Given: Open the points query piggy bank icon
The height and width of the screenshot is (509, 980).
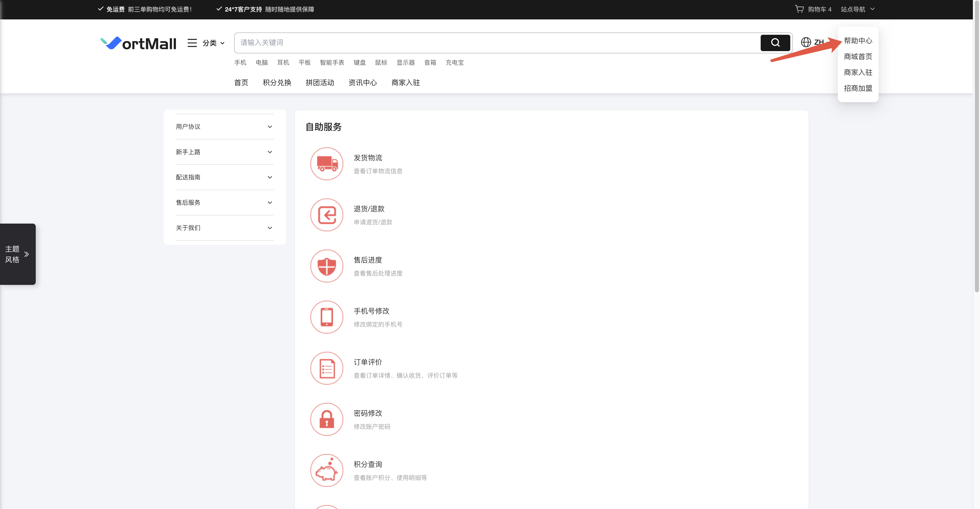Looking at the screenshot, I should 326,470.
